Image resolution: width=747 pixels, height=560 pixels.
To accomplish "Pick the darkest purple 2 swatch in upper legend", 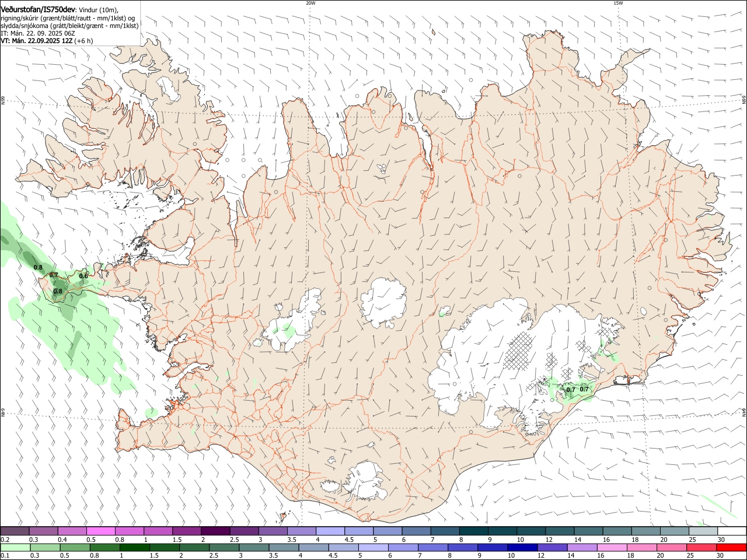I will click(215, 531).
